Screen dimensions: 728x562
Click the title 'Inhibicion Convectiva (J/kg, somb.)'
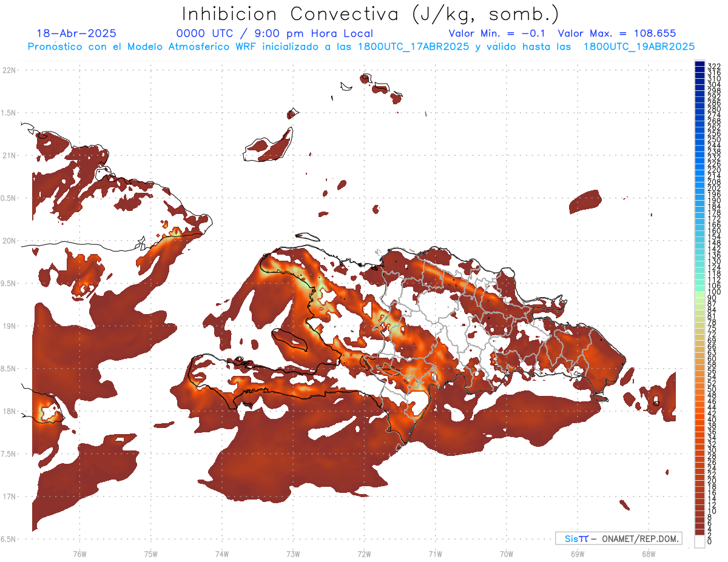[x=371, y=14]
